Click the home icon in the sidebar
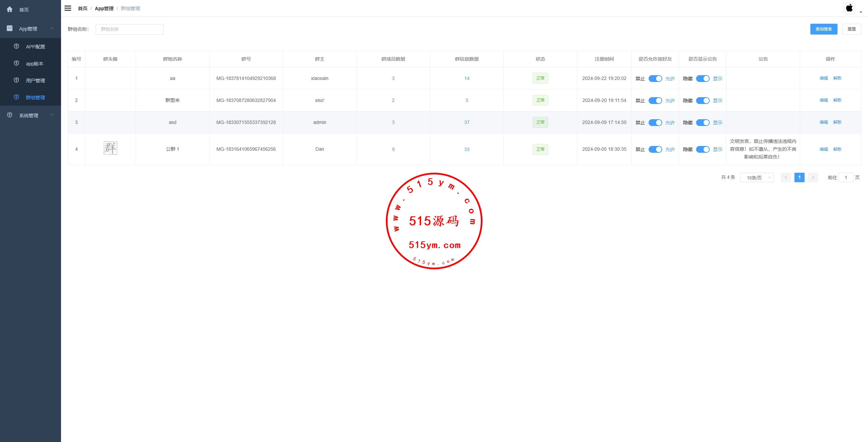Screen dimensions: 868x442 9,9
